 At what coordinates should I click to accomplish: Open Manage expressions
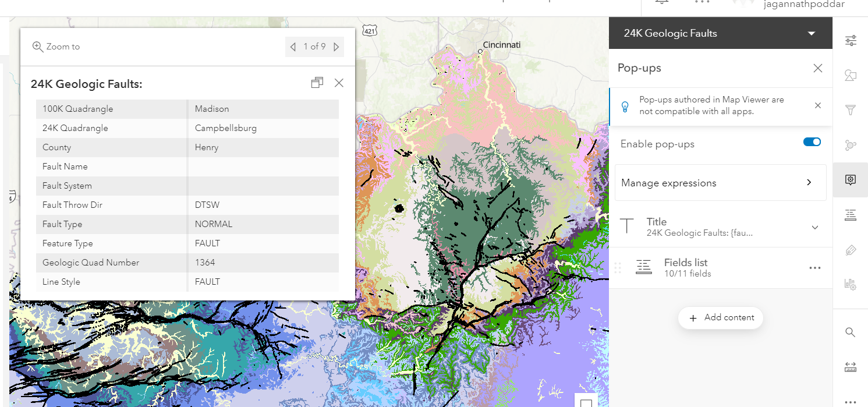(x=720, y=182)
